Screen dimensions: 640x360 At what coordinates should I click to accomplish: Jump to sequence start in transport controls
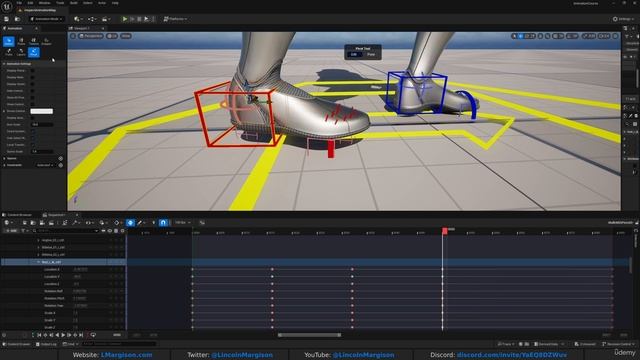click(x=39, y=335)
